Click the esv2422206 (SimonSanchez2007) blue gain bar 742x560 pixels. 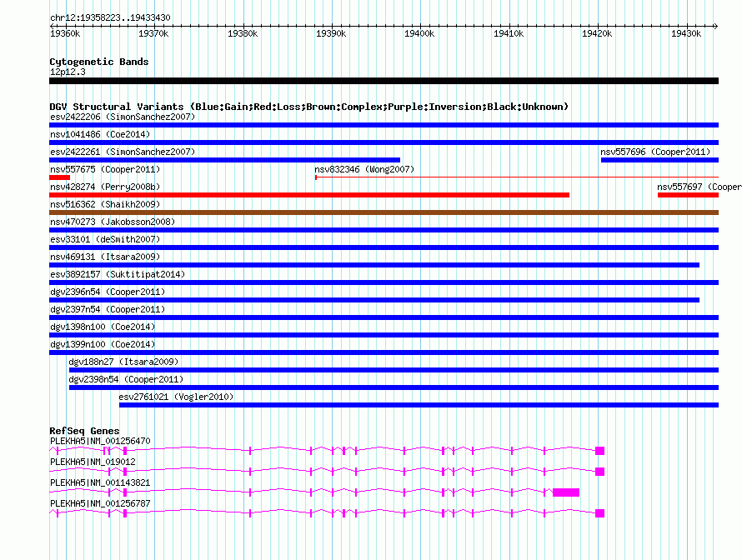pyautogui.click(x=384, y=125)
